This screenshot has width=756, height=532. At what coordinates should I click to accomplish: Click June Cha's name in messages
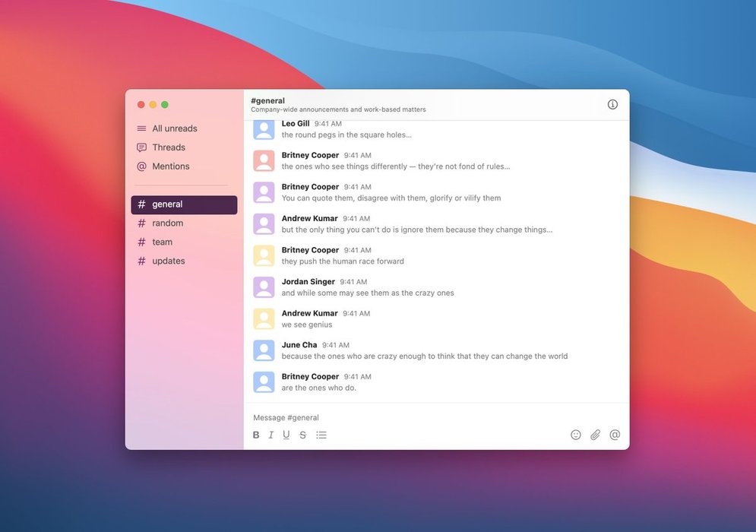[x=299, y=345]
